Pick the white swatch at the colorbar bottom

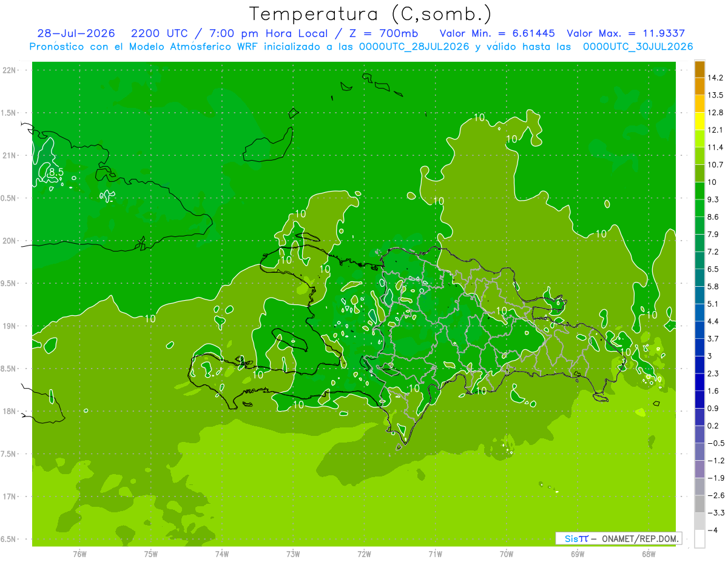tap(699, 539)
